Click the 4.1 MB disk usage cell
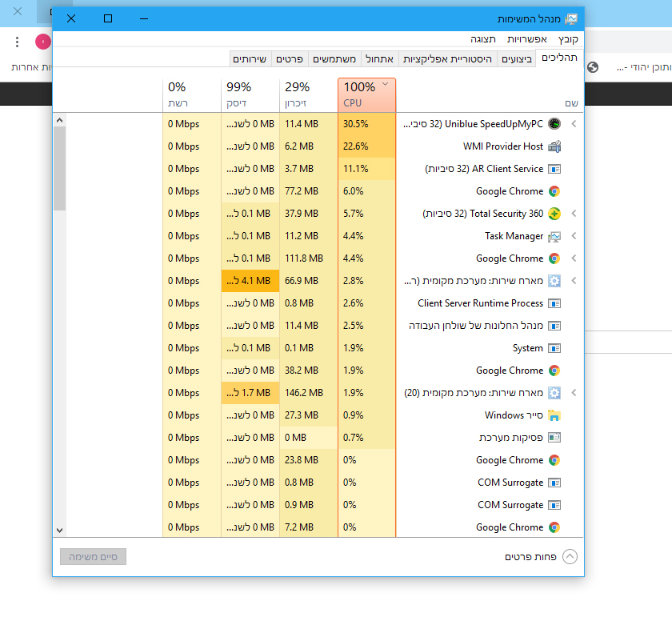Screen dimensions: 672x621 tap(250, 281)
